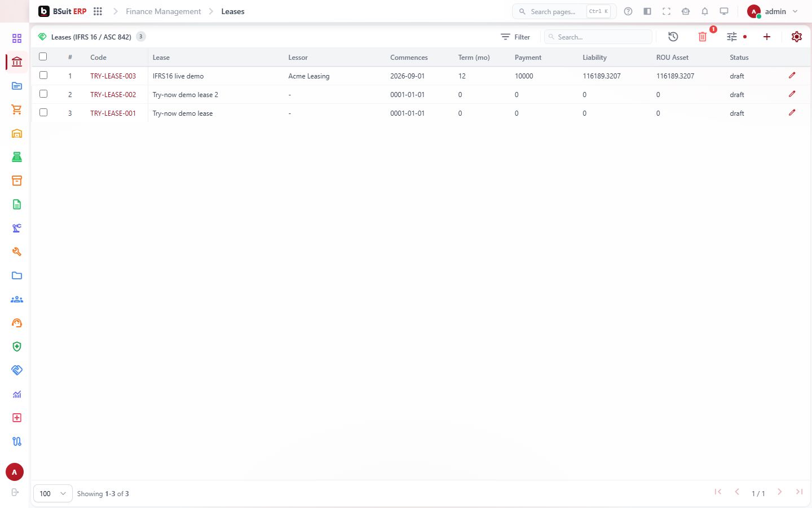Open the TRY-LEASE-002 code link

click(x=113, y=95)
